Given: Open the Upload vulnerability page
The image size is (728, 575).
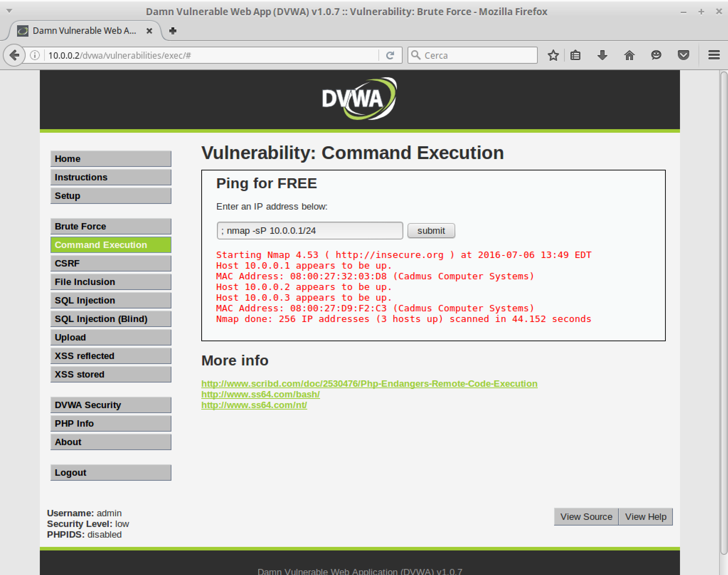Looking at the screenshot, I should [111, 337].
